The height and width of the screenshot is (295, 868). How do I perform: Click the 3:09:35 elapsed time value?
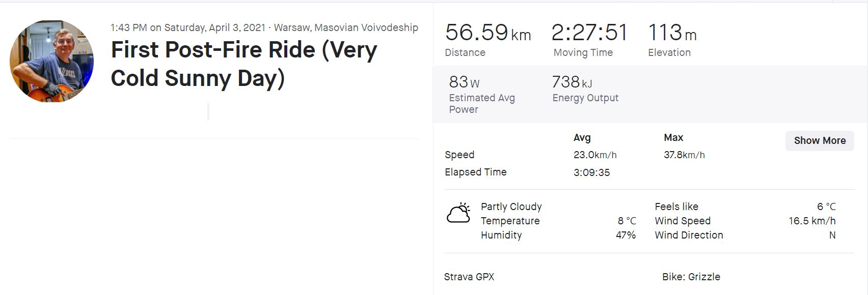(591, 172)
